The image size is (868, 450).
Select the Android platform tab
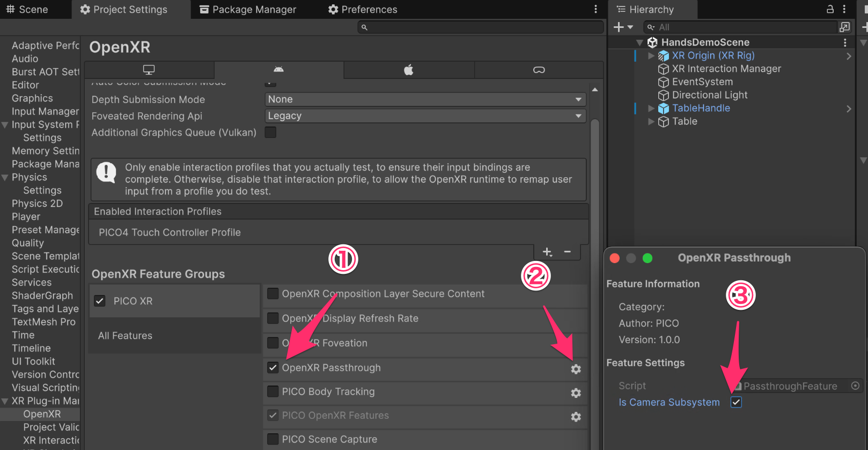(279, 70)
